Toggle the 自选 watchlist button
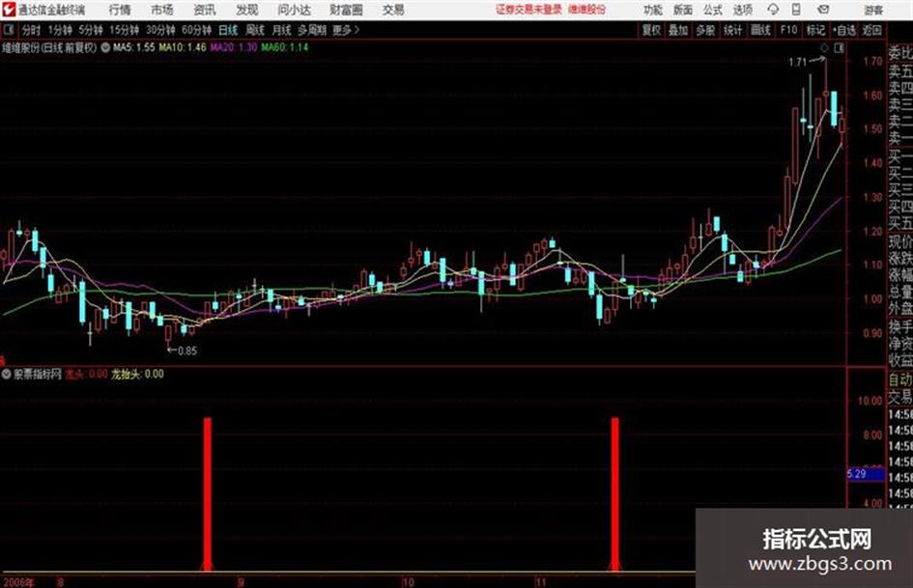This screenshot has height=588, width=913. [x=843, y=30]
